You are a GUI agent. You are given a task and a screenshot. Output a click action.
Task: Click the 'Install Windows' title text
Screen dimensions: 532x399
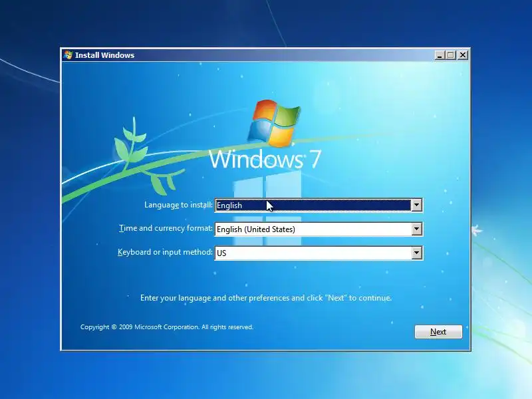pos(104,55)
